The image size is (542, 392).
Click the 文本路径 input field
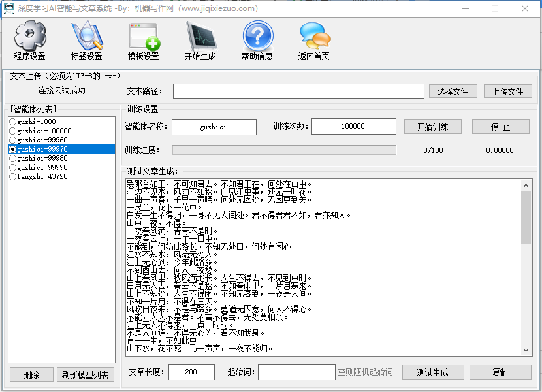298,91
